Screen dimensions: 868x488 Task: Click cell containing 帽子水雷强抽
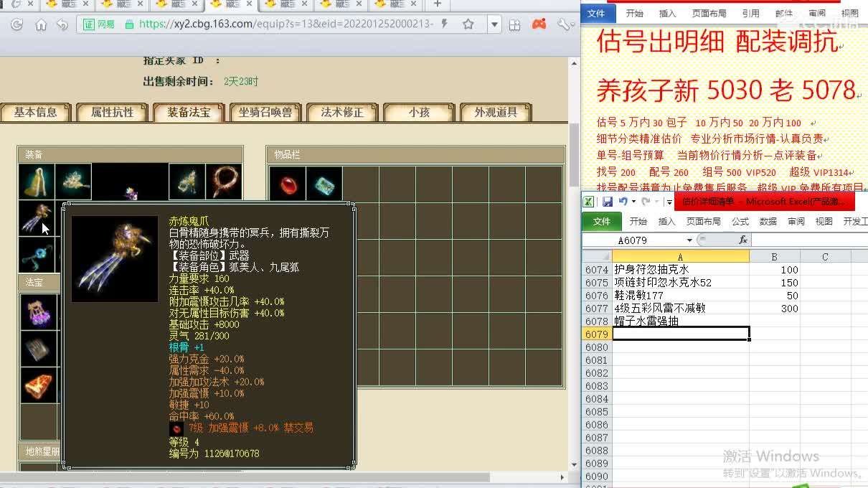pos(681,322)
